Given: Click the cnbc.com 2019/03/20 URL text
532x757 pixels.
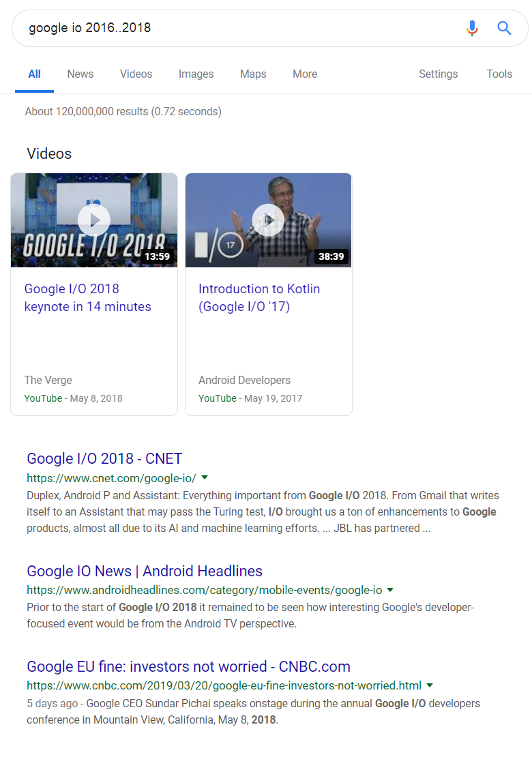Looking at the screenshot, I should point(224,685).
